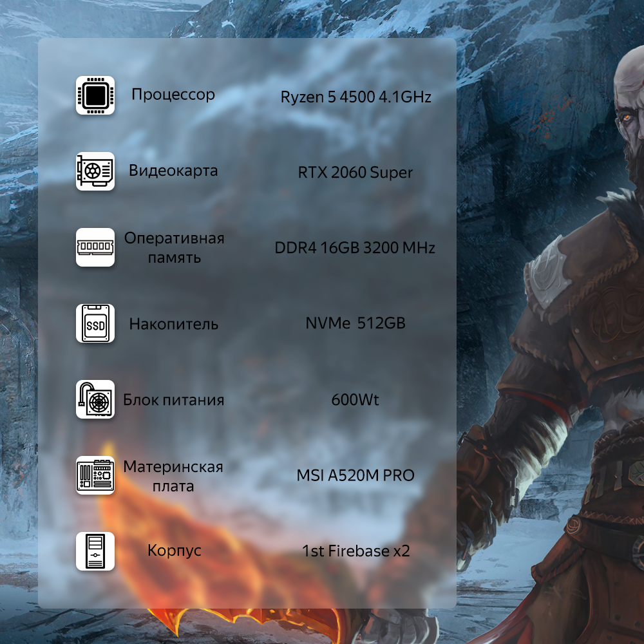Click the Накопитель label
The height and width of the screenshot is (644, 644).
coord(173,324)
